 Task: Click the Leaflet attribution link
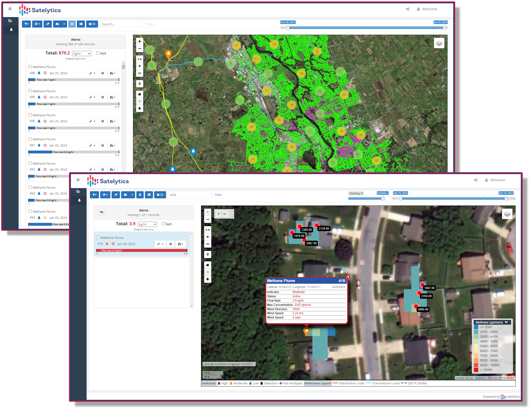tap(460, 378)
